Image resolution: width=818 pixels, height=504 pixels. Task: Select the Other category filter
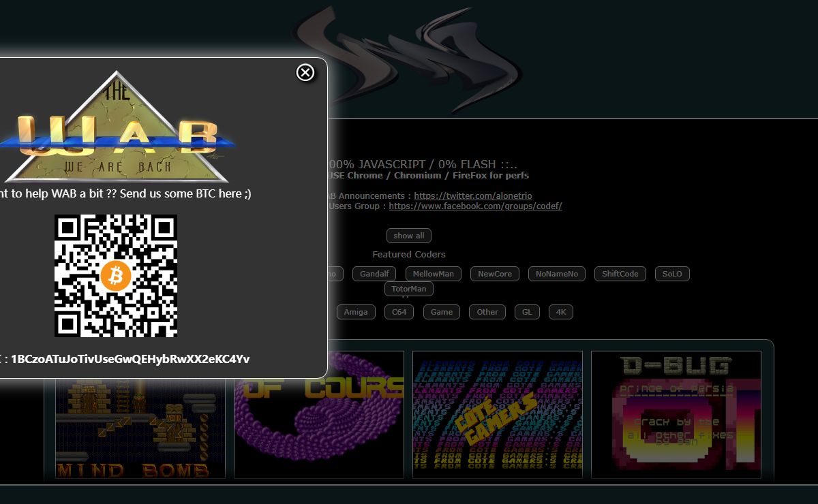tap(487, 312)
